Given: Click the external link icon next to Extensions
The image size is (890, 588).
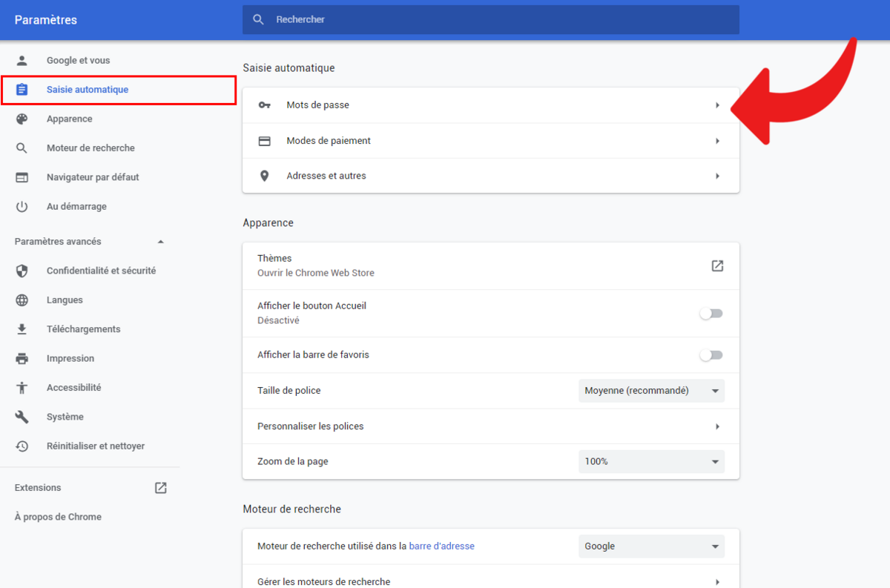Looking at the screenshot, I should 160,488.
